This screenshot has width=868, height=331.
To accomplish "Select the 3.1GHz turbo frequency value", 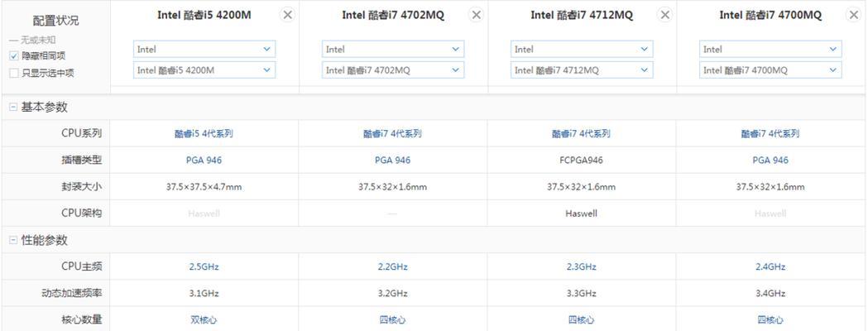I will [x=204, y=293].
